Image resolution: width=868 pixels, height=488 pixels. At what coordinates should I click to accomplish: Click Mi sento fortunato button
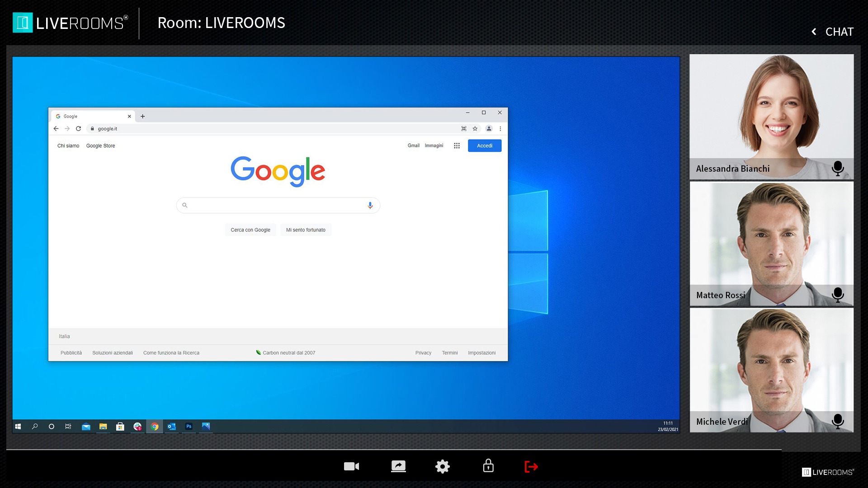[306, 230]
